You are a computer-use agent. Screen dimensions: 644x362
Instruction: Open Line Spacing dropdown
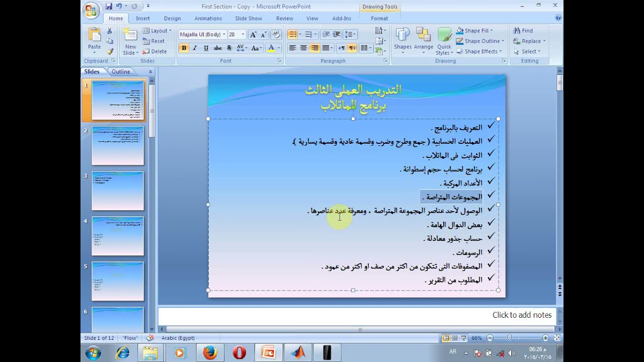(x=351, y=34)
